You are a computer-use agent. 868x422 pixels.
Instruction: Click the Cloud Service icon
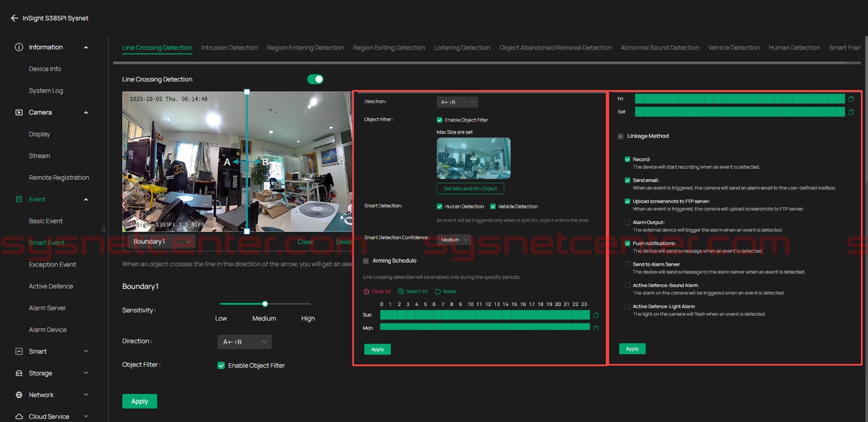pos(19,417)
